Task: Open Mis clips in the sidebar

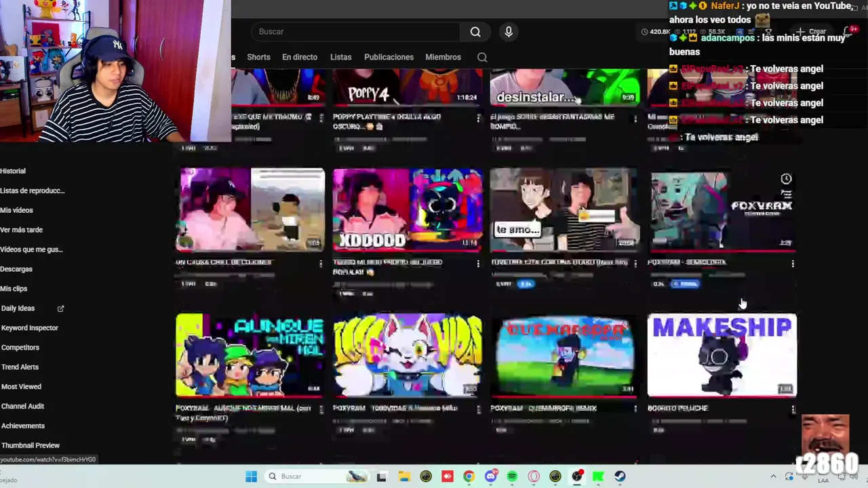Action: (x=14, y=289)
